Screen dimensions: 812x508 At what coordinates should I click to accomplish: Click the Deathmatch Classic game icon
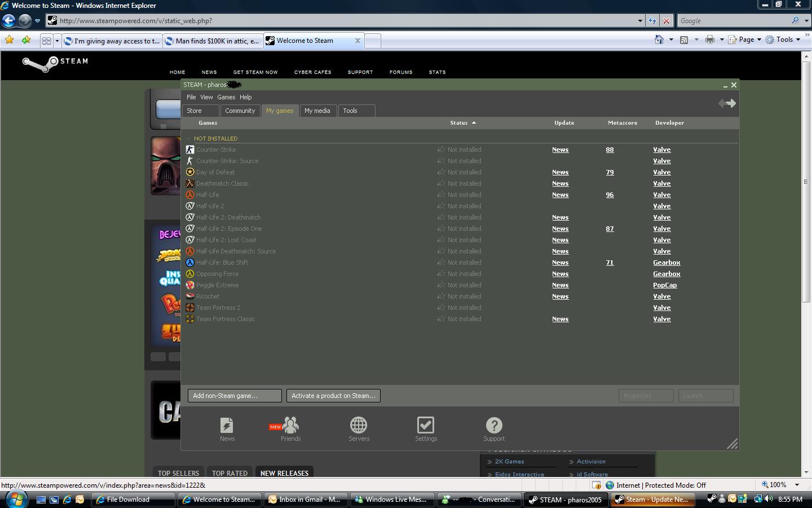coord(190,183)
